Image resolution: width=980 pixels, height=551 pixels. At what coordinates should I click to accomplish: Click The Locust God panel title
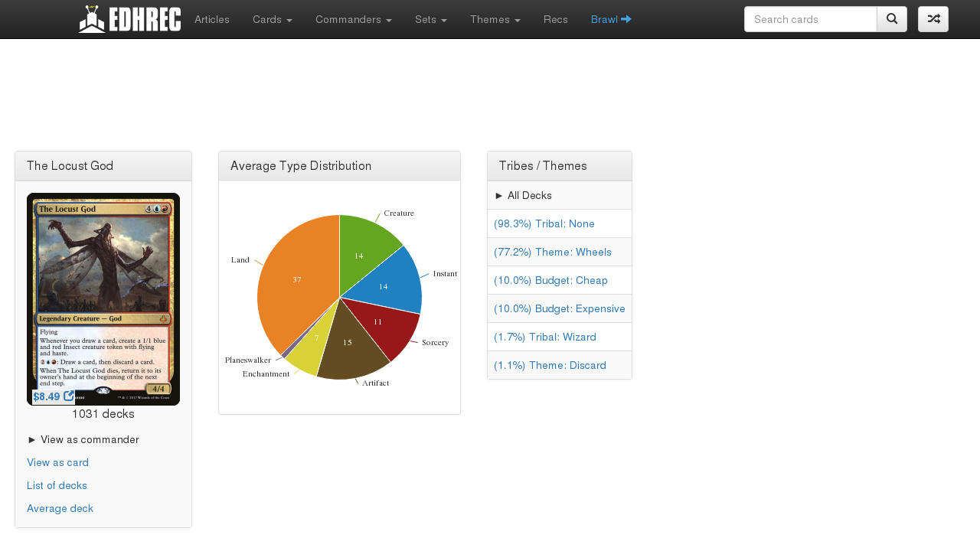click(70, 166)
